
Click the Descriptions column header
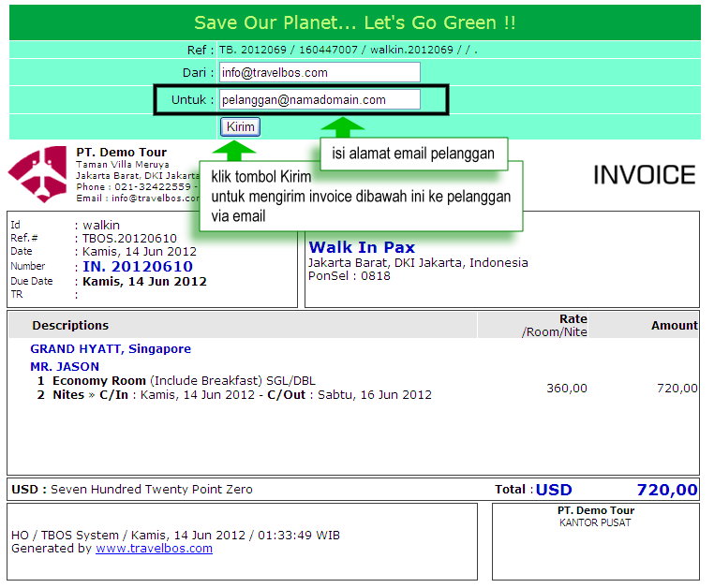70,325
